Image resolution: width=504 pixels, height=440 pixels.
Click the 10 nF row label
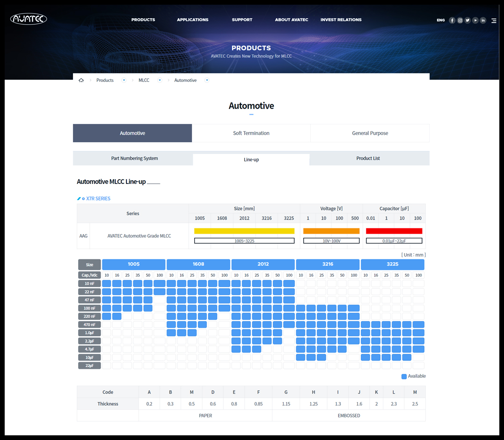[x=89, y=284]
